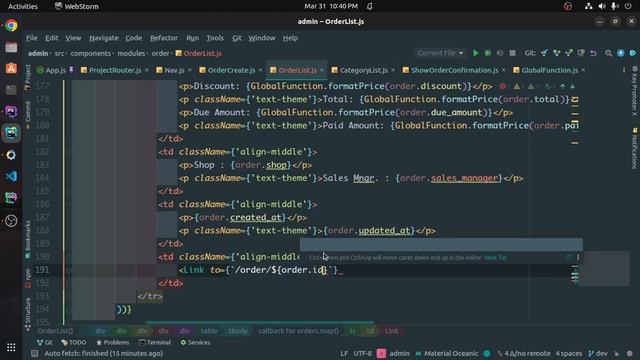Rollback changes with the undo arrow icon
This screenshot has width=640, height=360.
coord(593,53)
